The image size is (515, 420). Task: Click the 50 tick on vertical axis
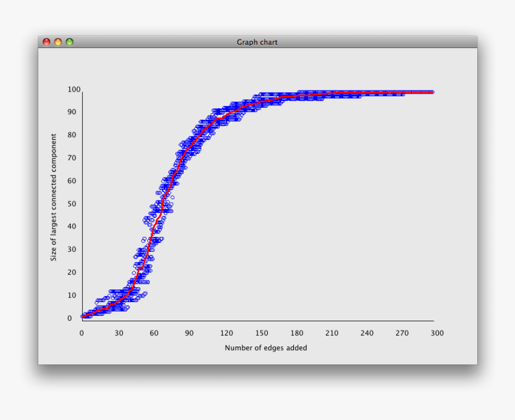(x=72, y=204)
